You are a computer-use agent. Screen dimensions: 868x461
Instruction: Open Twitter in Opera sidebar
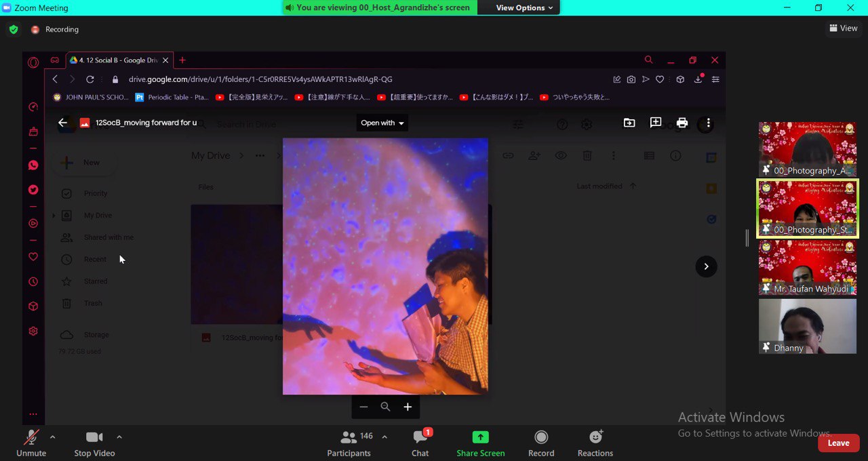tap(33, 190)
